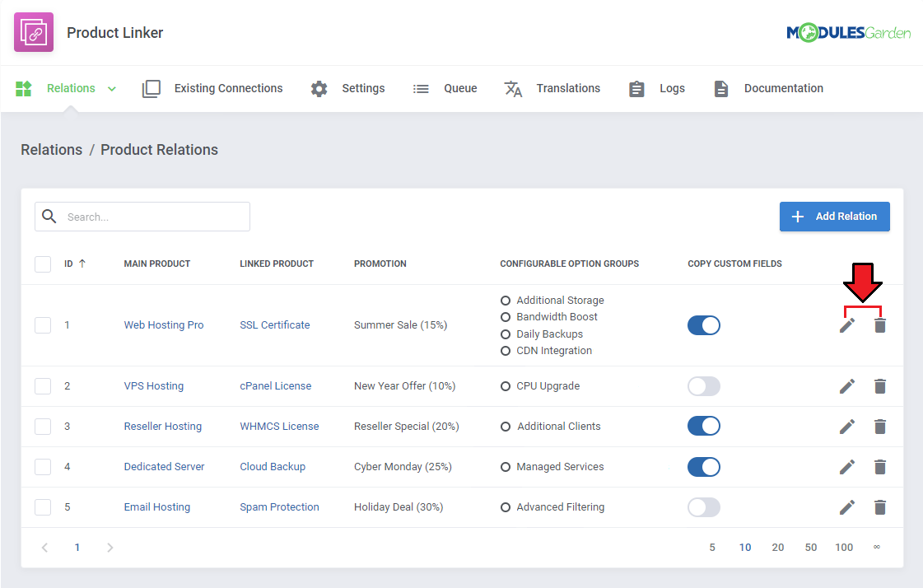Open the VPS Hosting product link
This screenshot has height=588, width=923.
coord(154,386)
